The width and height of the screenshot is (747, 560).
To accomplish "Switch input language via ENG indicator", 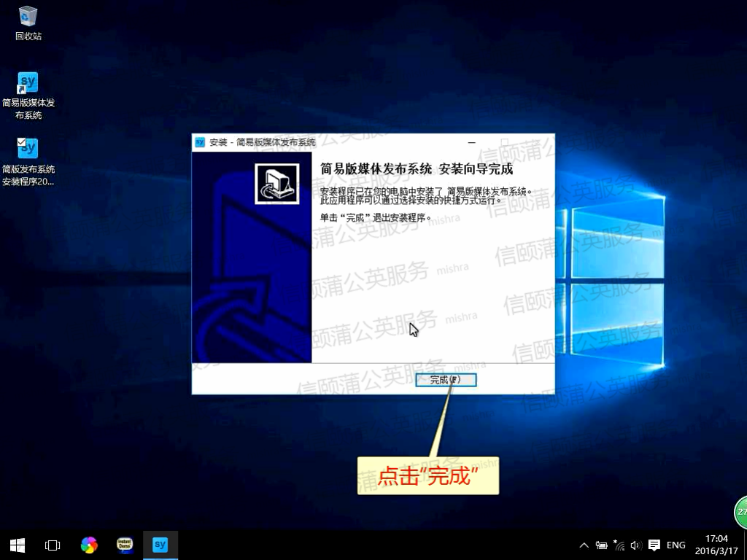I will (x=676, y=545).
